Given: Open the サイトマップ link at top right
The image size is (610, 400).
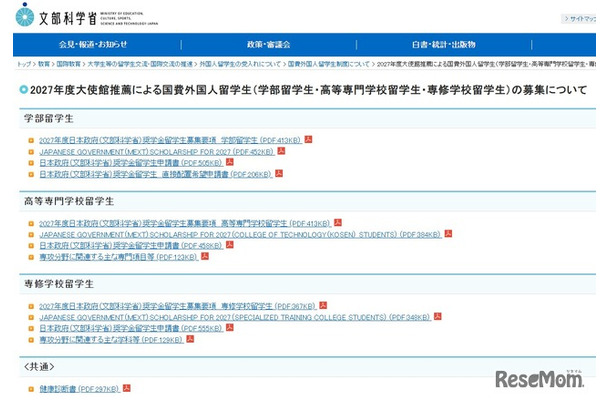Looking at the screenshot, I should pyautogui.click(x=580, y=18).
